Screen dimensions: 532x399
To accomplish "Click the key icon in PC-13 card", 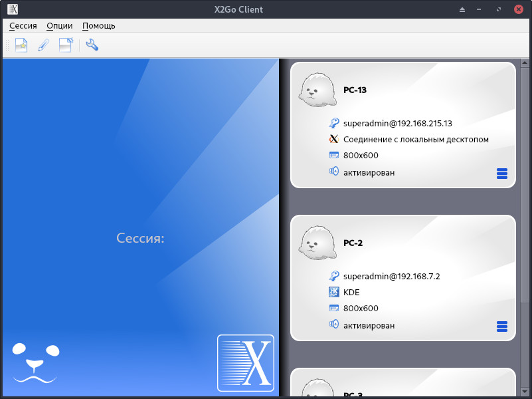I will tap(334, 123).
